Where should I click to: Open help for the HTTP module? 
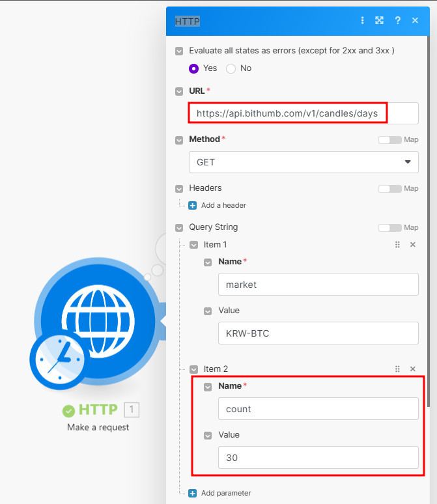(x=397, y=21)
